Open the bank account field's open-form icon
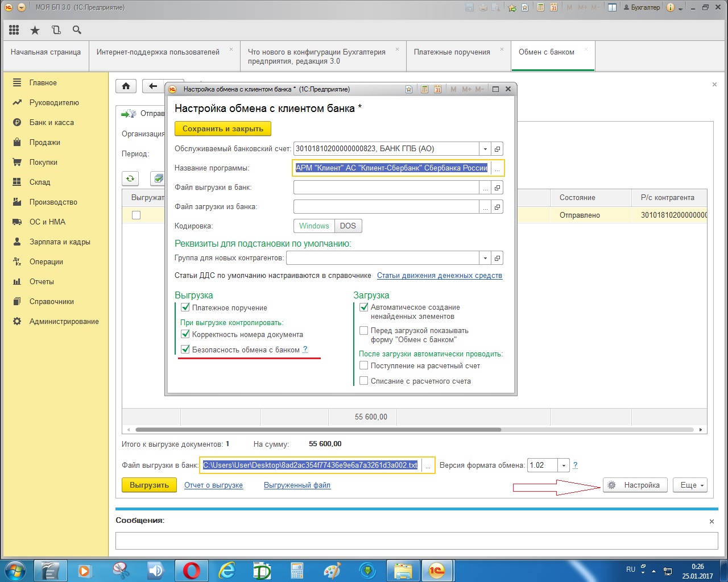The height and width of the screenshot is (582, 728). 497,149
